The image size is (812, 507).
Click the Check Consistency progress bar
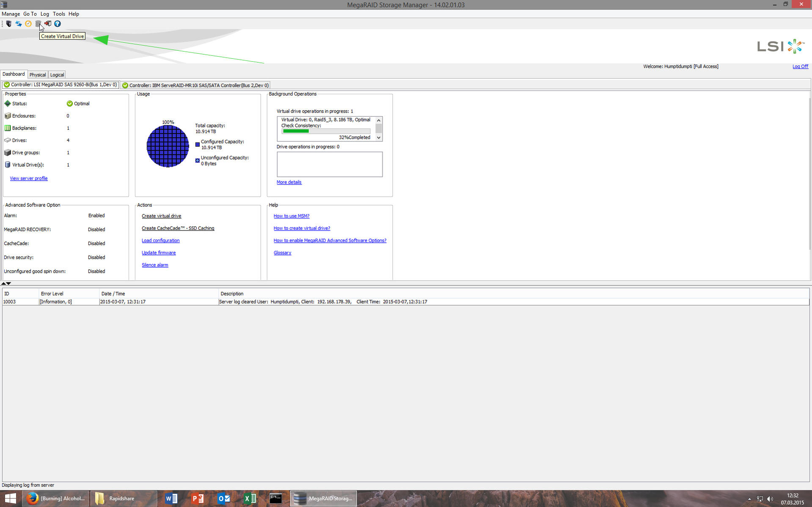click(326, 131)
